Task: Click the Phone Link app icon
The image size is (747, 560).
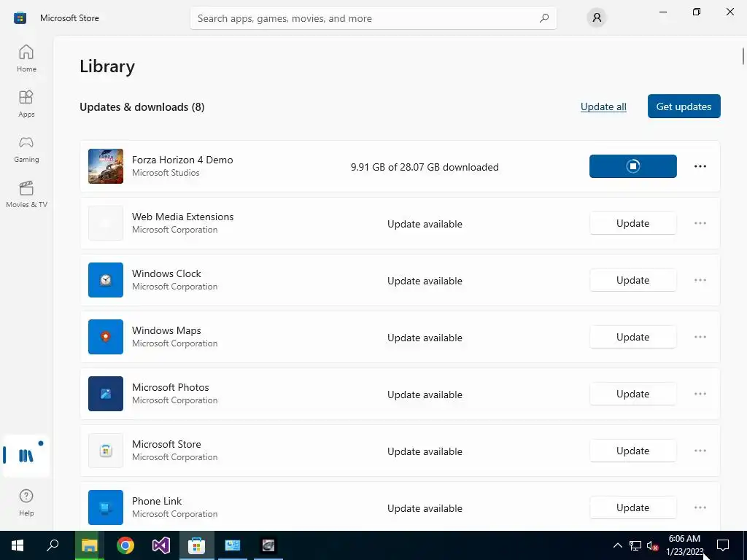Action: pos(106,507)
